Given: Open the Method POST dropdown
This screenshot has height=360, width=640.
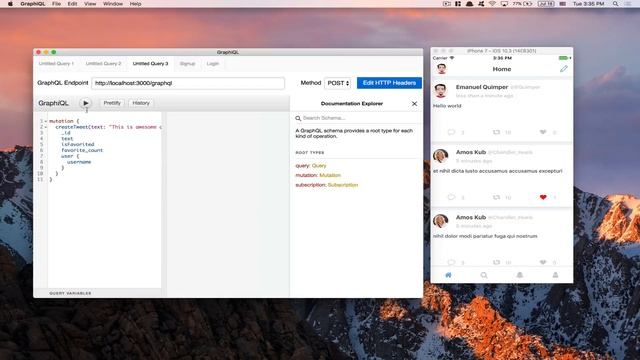Looking at the screenshot, I should 338,83.
